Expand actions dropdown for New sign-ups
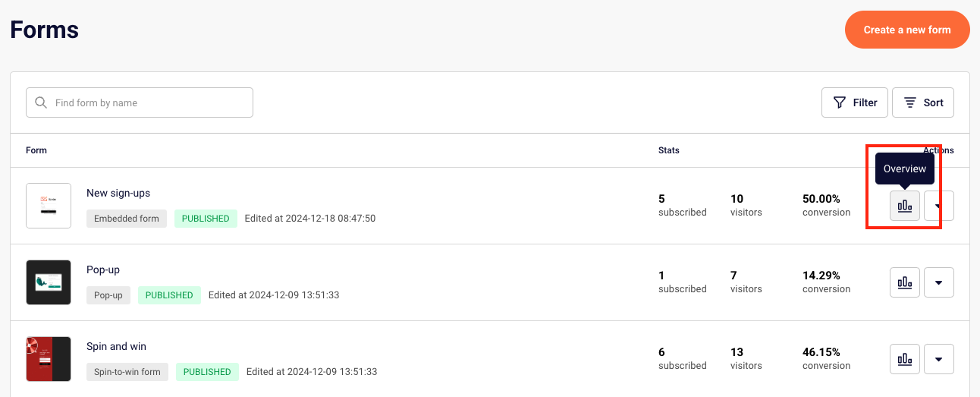This screenshot has height=397, width=980. (x=938, y=206)
